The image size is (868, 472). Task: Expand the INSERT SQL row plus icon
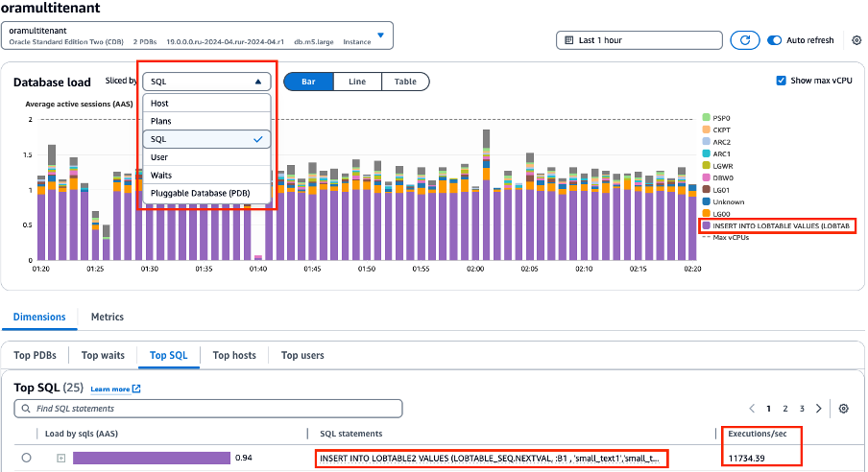pos(60,459)
